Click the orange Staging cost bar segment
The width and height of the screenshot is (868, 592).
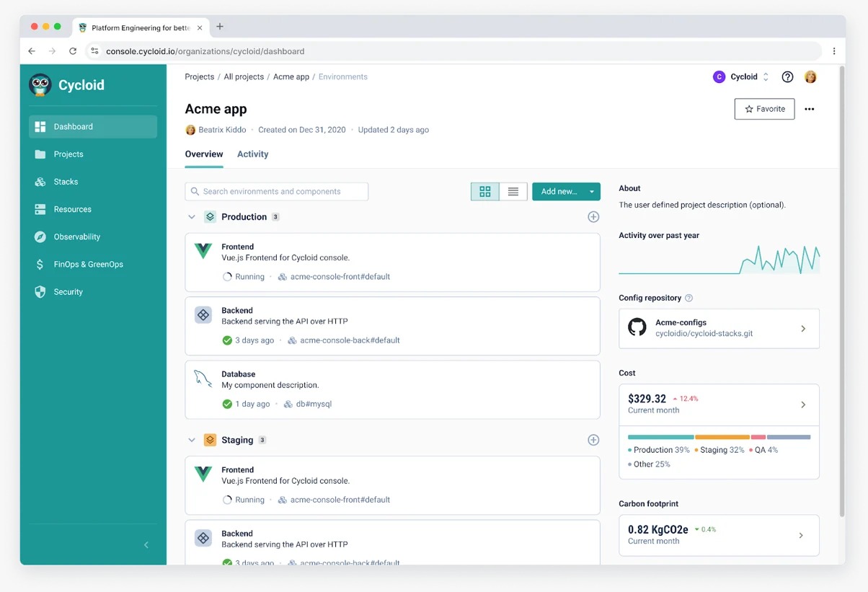pyautogui.click(x=722, y=437)
